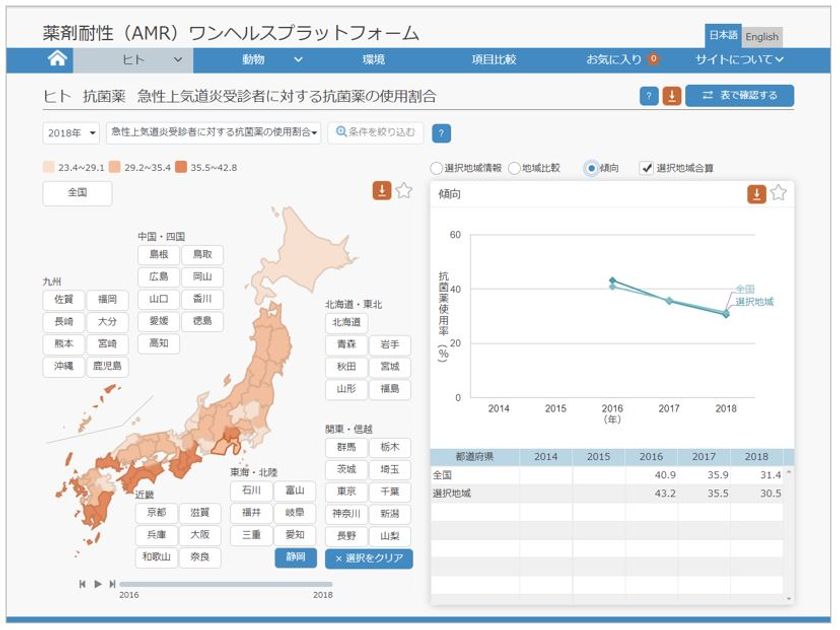Uncheck the 選択地域合算 checkbox
This screenshot has width=840, height=630.
tap(647, 168)
